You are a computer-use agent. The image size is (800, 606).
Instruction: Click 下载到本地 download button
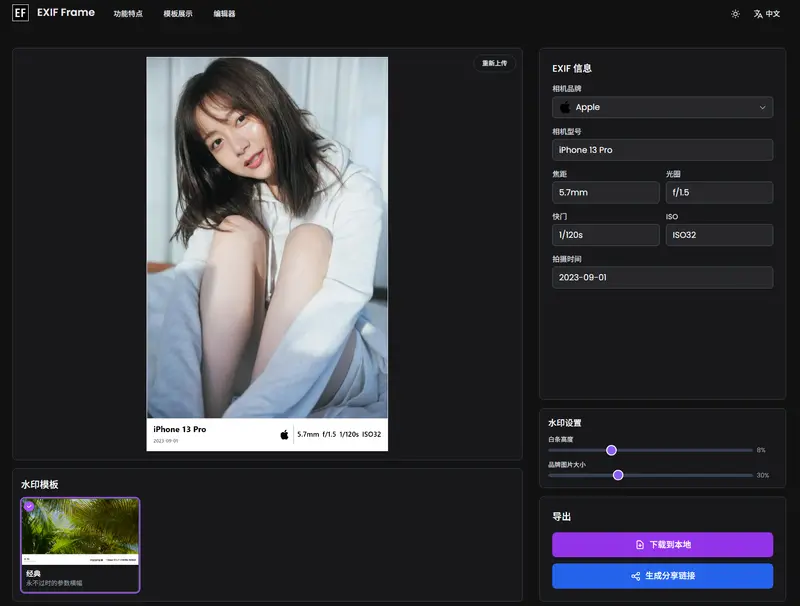point(662,545)
